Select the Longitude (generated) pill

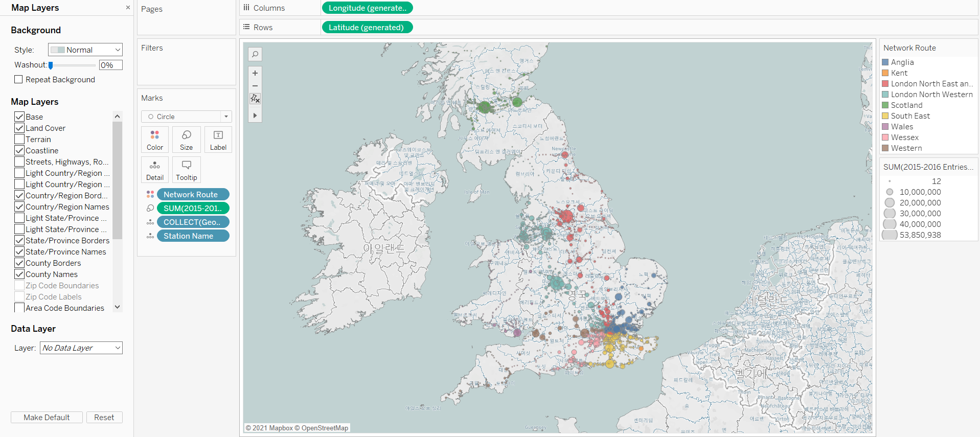click(x=367, y=8)
